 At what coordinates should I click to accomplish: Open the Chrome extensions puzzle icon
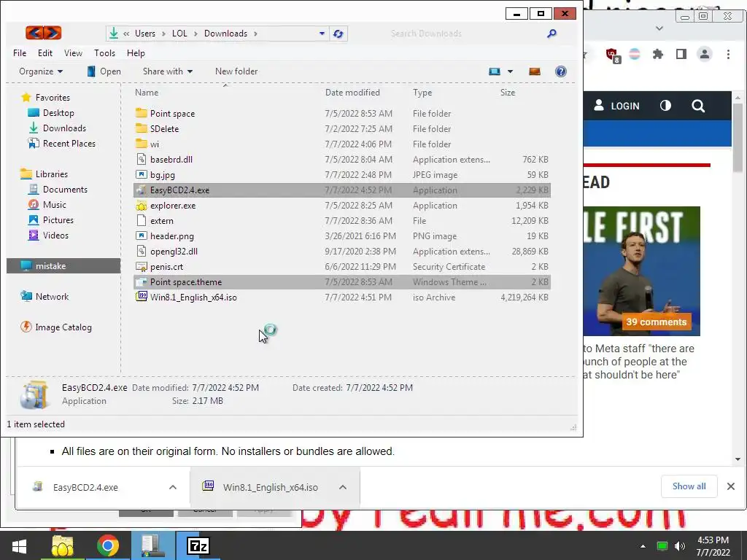pyautogui.click(x=658, y=54)
